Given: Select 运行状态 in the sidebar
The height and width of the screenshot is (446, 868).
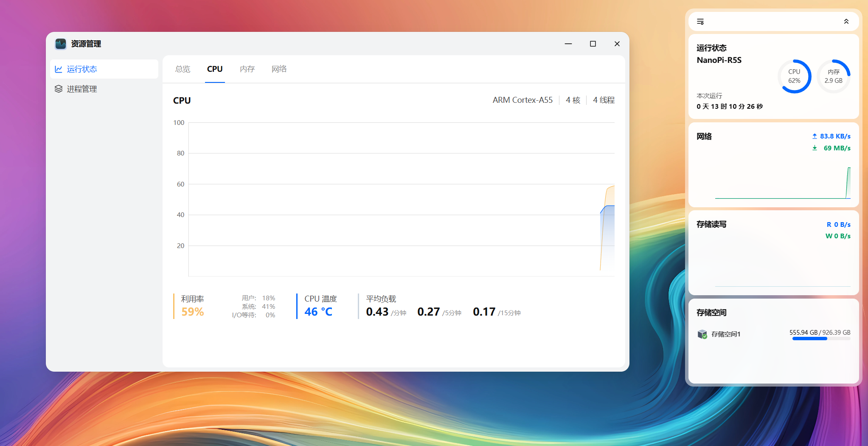Looking at the screenshot, I should click(82, 69).
